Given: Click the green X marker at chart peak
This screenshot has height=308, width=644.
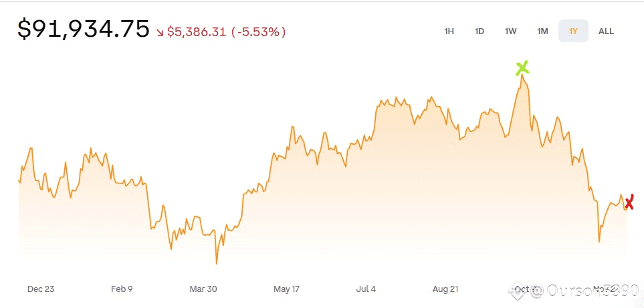Looking at the screenshot, I should pos(522,68).
